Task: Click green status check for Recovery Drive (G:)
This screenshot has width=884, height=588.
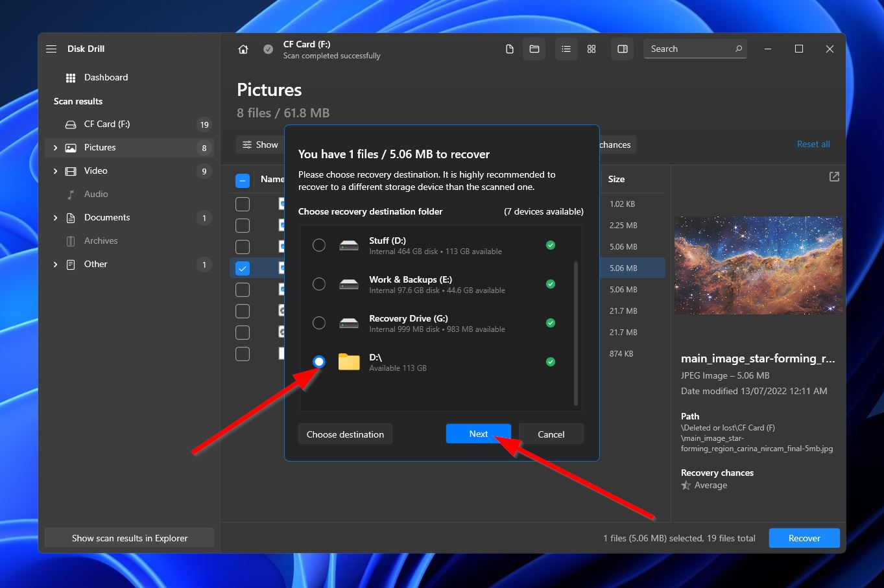Action: tap(551, 323)
